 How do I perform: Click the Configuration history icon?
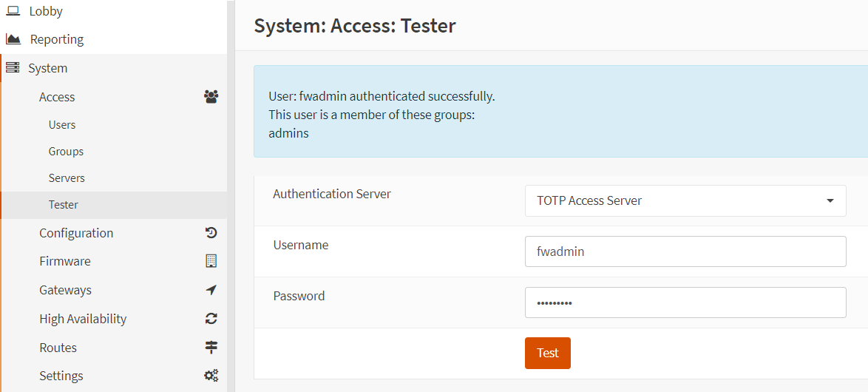[211, 233]
